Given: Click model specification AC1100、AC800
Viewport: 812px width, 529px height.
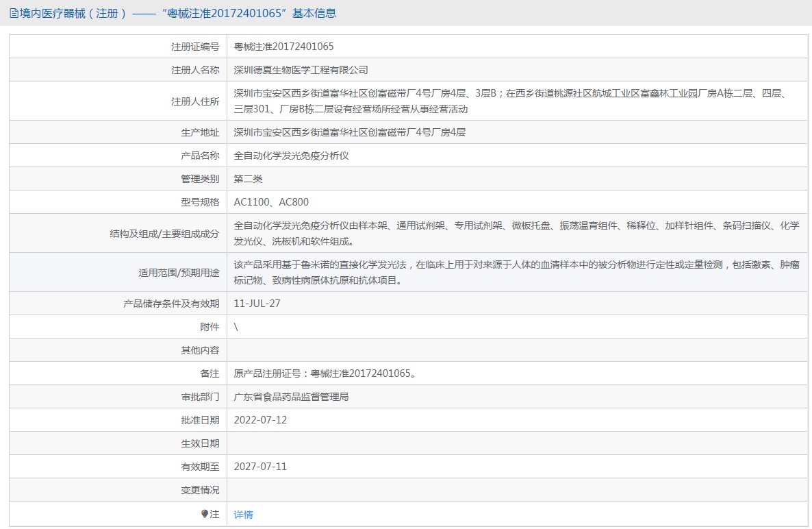Looking at the screenshot, I should tap(271, 202).
